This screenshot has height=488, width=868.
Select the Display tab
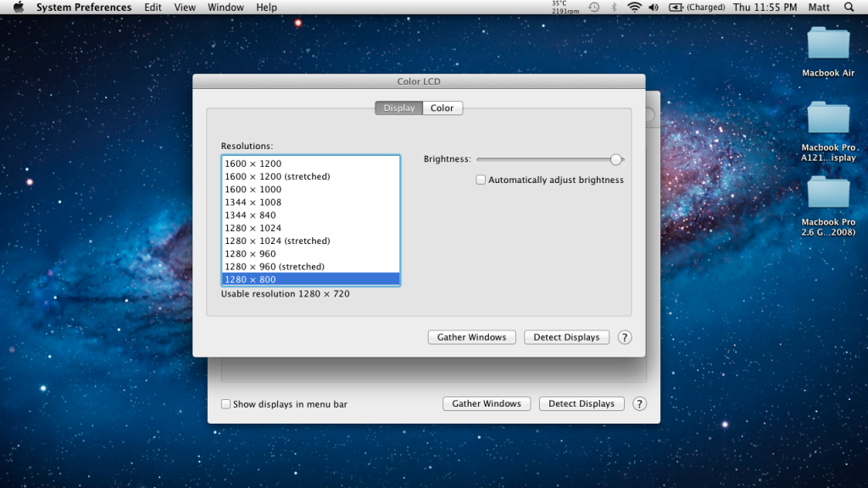click(x=399, y=108)
